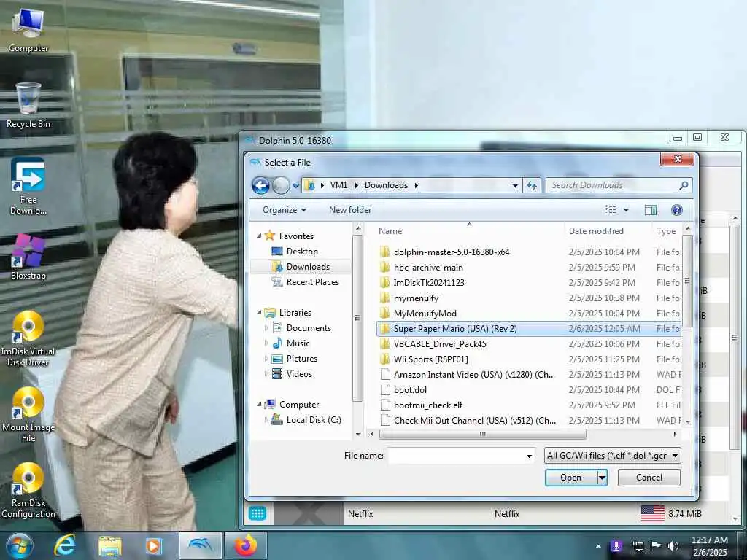Image resolution: width=747 pixels, height=560 pixels.
Task: Select the RamDisk Configuration shortcut
Action: tap(28, 491)
